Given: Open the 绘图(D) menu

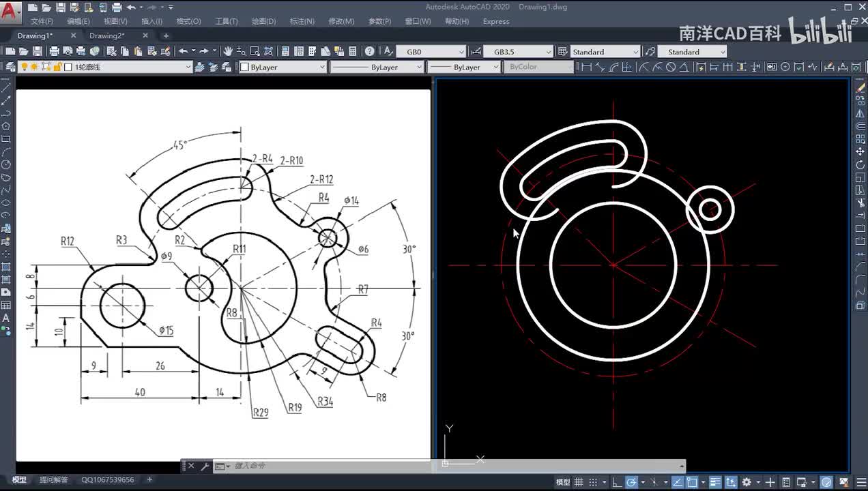Looking at the screenshot, I should (x=264, y=21).
